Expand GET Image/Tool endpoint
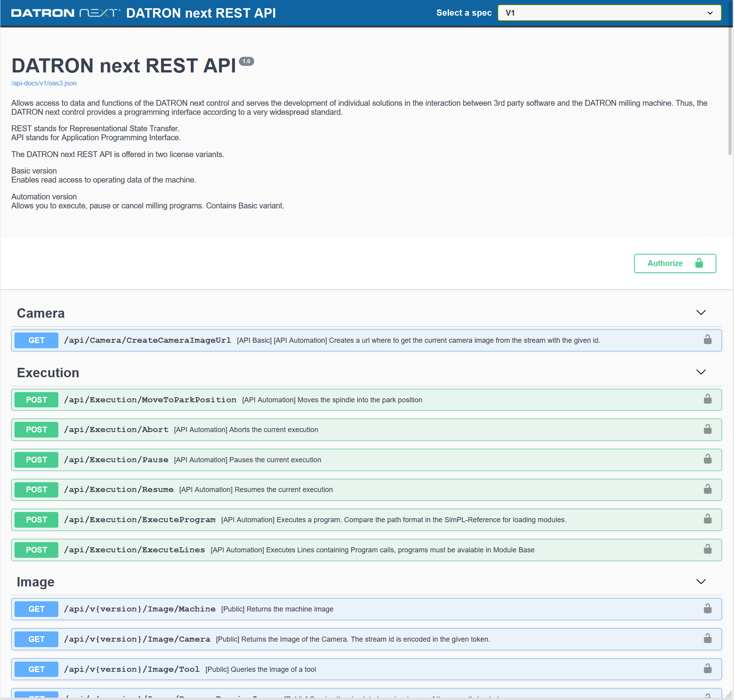 click(366, 669)
